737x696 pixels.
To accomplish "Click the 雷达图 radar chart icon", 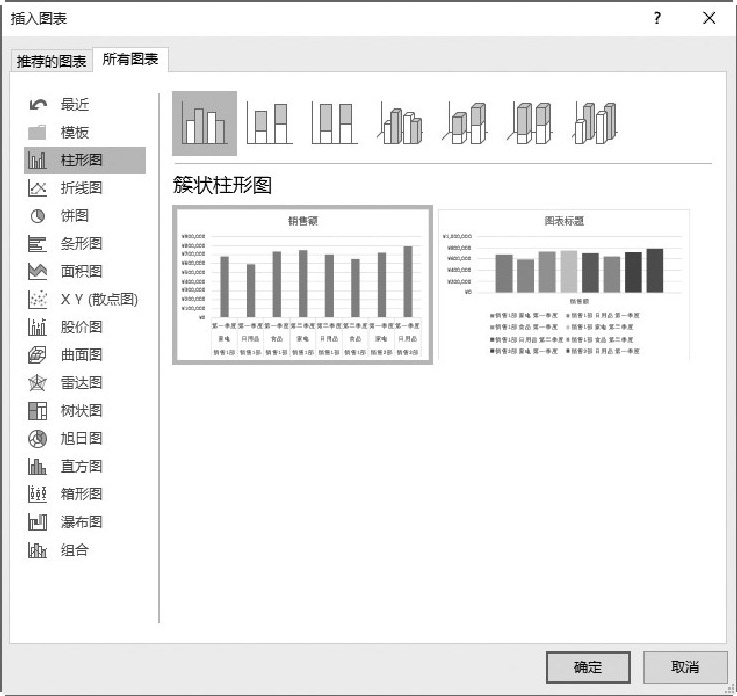I will 37,383.
